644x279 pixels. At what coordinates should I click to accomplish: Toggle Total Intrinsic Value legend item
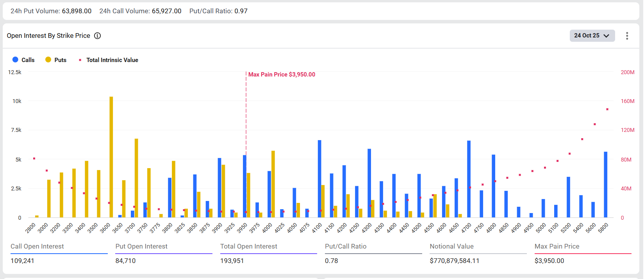[x=112, y=60]
